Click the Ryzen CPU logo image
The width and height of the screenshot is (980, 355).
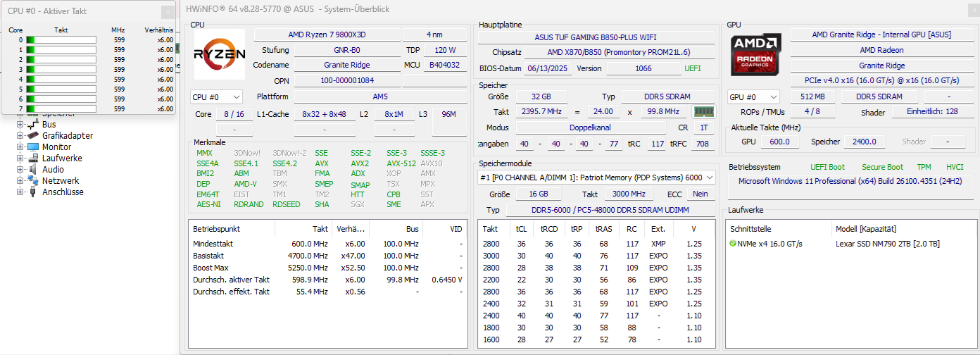[x=220, y=54]
